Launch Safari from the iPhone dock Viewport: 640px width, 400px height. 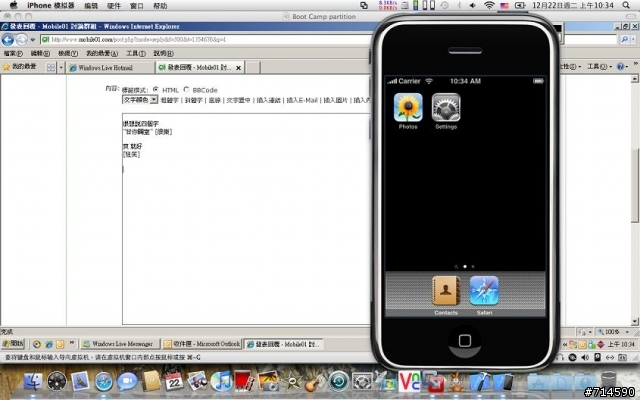tap(484, 291)
